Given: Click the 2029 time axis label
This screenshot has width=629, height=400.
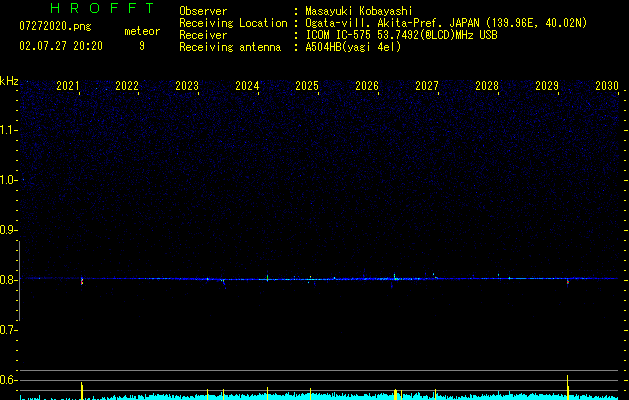Looking at the screenshot, I should pos(547,86).
